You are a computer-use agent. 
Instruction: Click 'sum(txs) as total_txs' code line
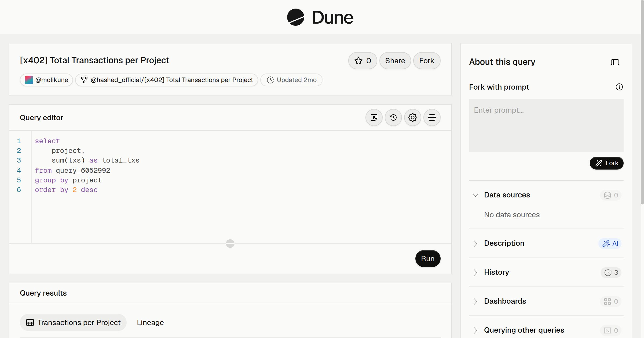96,160
